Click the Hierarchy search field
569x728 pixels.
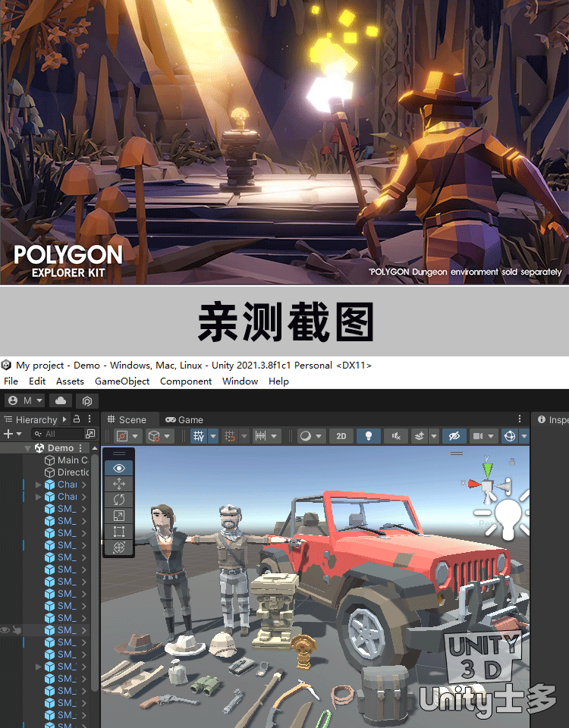[62, 434]
